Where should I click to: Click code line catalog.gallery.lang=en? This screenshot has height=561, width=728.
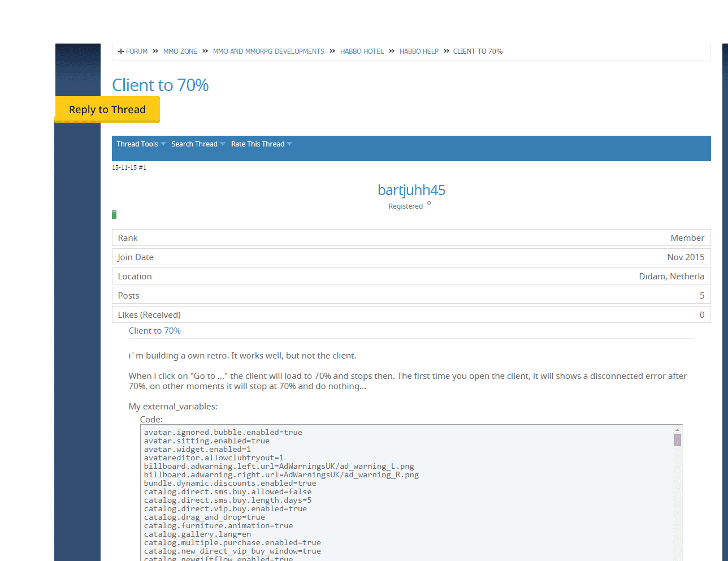[x=197, y=534]
